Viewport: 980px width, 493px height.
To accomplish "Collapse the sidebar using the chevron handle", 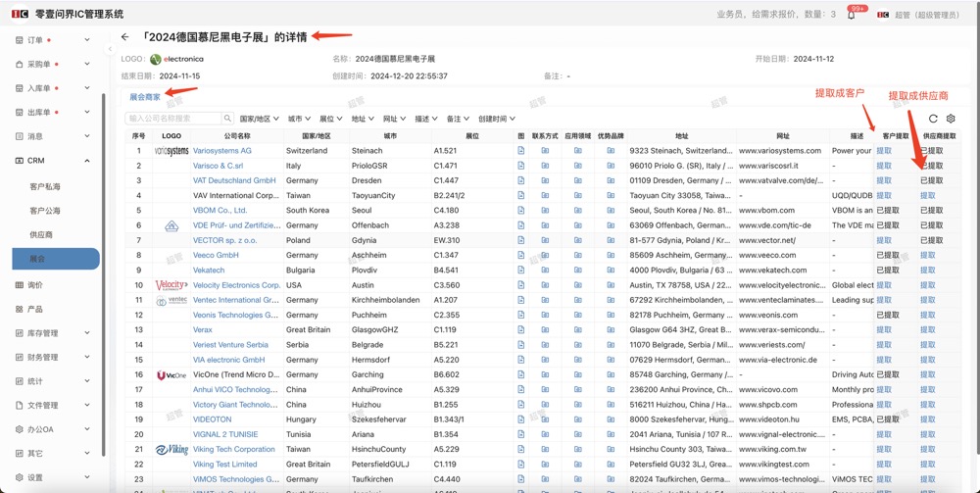I will 110,47.
